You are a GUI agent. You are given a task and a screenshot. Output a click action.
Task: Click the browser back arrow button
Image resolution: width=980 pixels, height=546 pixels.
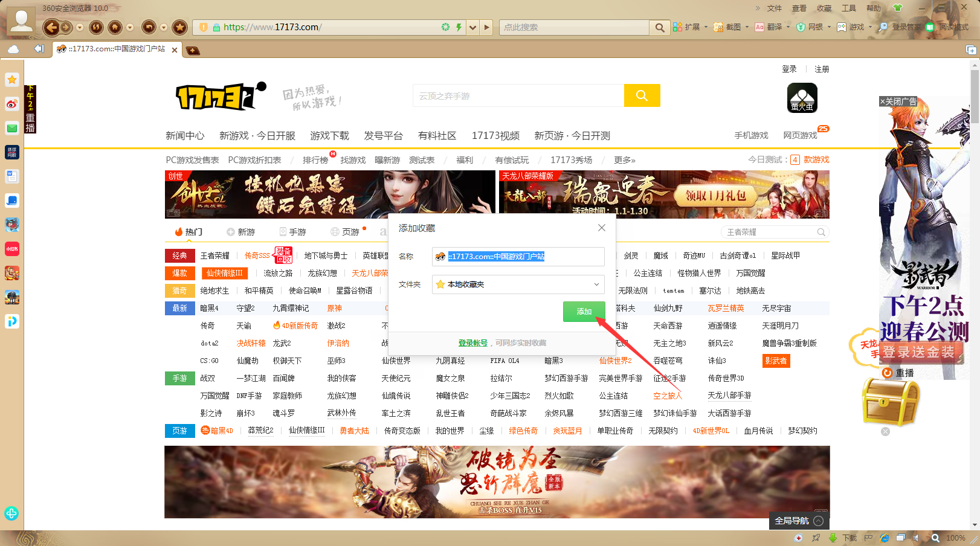pyautogui.click(x=51, y=27)
